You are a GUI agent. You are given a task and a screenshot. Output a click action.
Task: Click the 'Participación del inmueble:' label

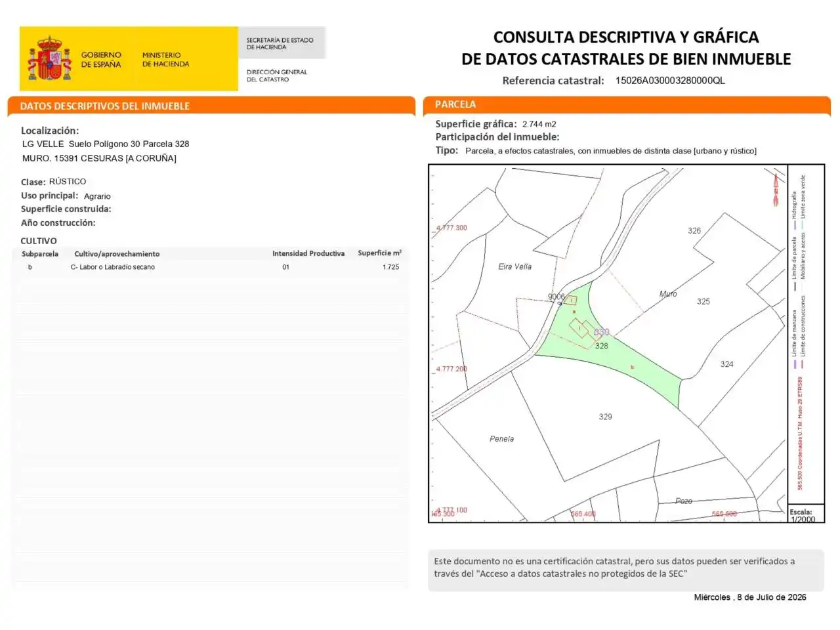click(497, 137)
